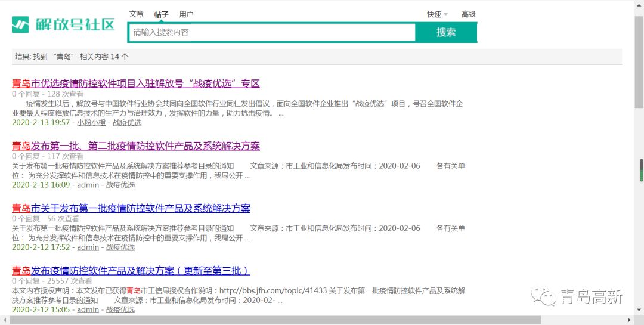Image resolution: width=644 pixels, height=325 pixels.
Task: Click the text 0 个回复 - 128 次查看
Action: point(48,94)
